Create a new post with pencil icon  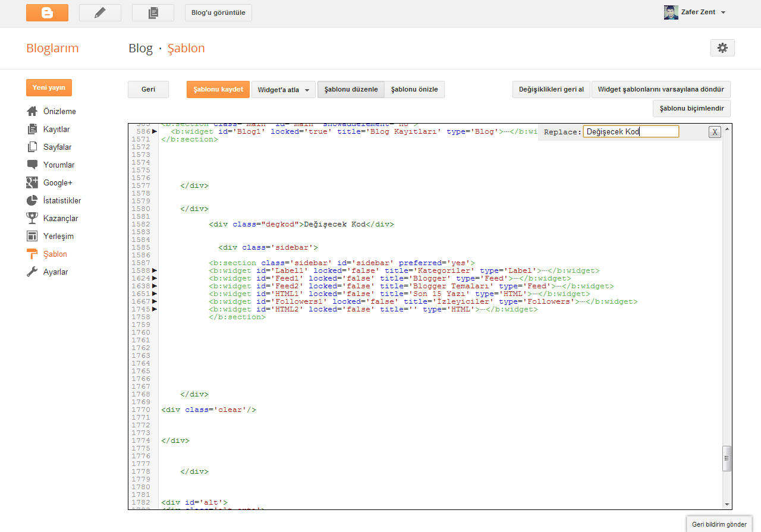100,12
